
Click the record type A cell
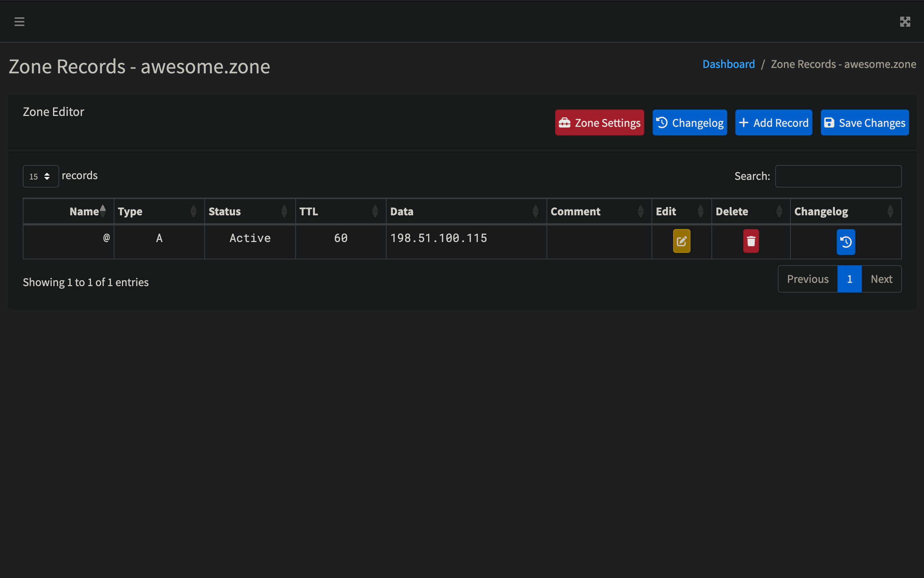[x=159, y=242]
